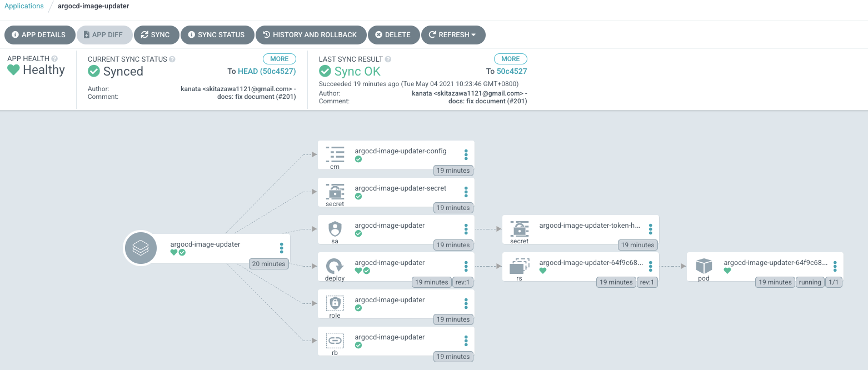Click the rs icon on the ReplicaSet node
The width and height of the screenshot is (868, 370).
(519, 267)
